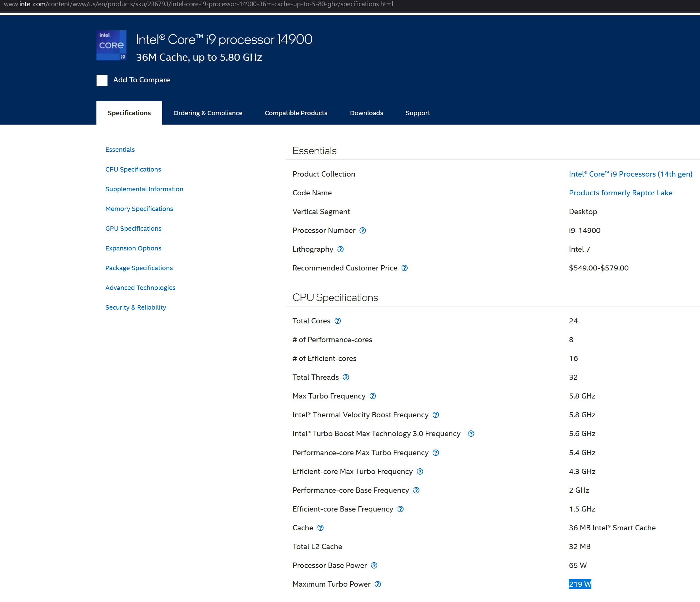Click the # of Performance-cores label

(332, 340)
